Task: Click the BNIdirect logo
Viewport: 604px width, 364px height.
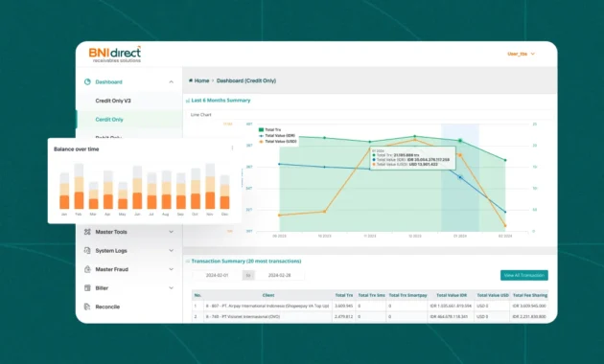Action: [115, 54]
